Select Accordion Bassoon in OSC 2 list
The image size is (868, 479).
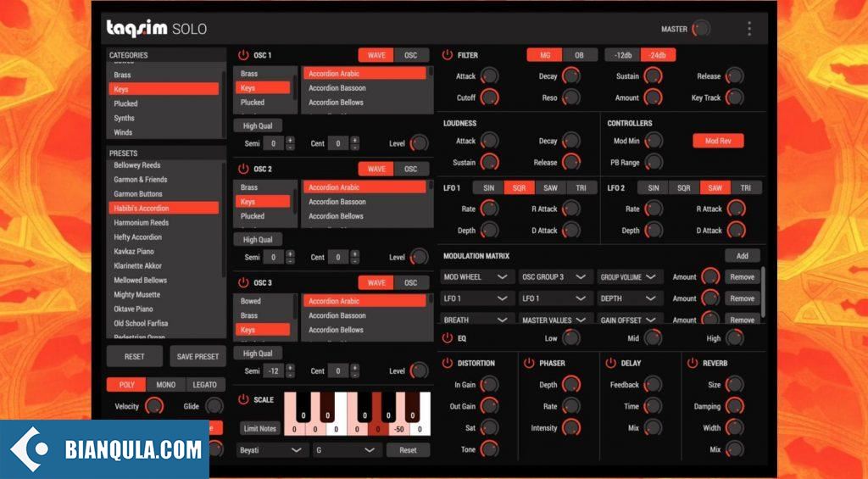click(364, 202)
